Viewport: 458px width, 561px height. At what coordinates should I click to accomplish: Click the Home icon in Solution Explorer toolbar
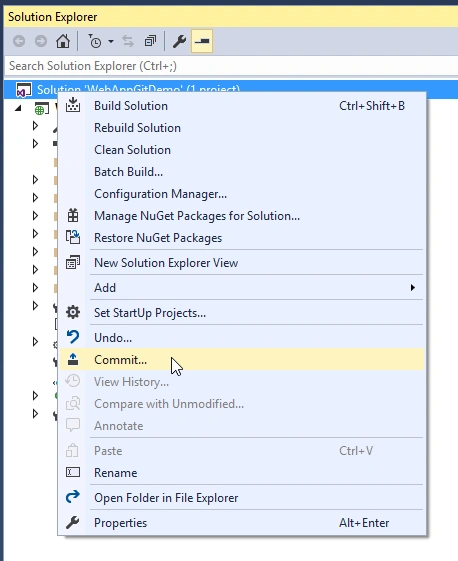[63, 42]
